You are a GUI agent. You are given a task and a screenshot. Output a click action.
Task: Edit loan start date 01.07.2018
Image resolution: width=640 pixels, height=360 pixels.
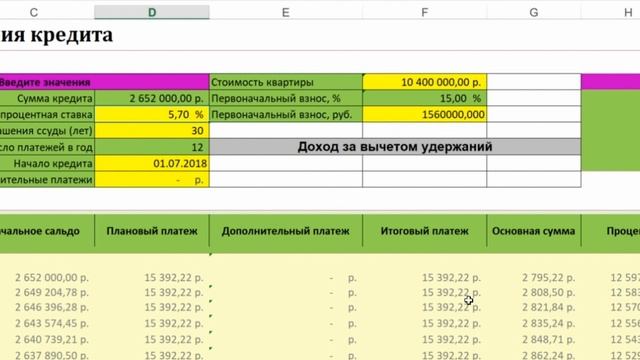[x=152, y=163]
